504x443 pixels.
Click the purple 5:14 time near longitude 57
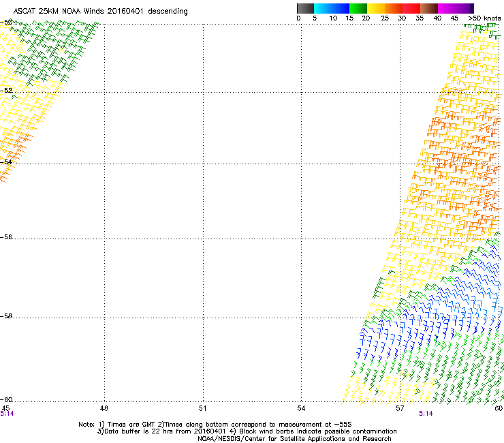point(426,414)
